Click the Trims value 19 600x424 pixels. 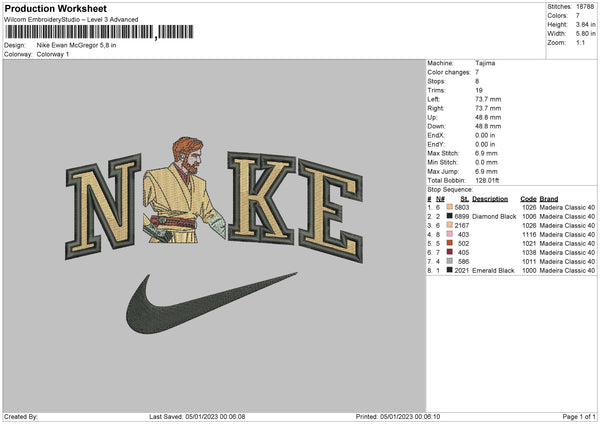coord(479,90)
